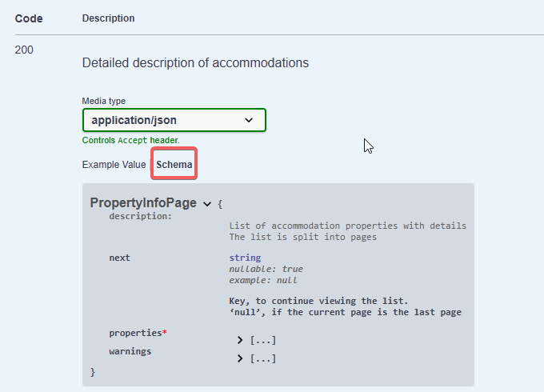Viewport: 544px width, 392px height.
Task: Click the 'string' type label for next
Action: 245,258
